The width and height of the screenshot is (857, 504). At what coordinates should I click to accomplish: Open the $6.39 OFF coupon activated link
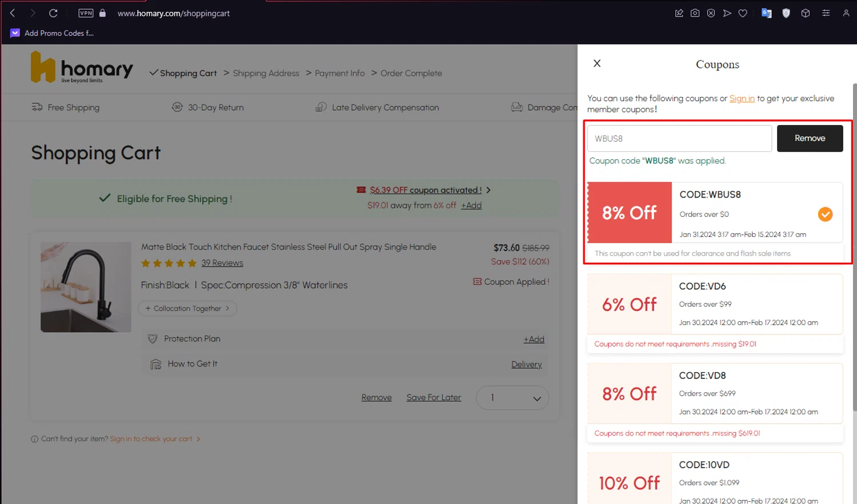[x=426, y=190]
